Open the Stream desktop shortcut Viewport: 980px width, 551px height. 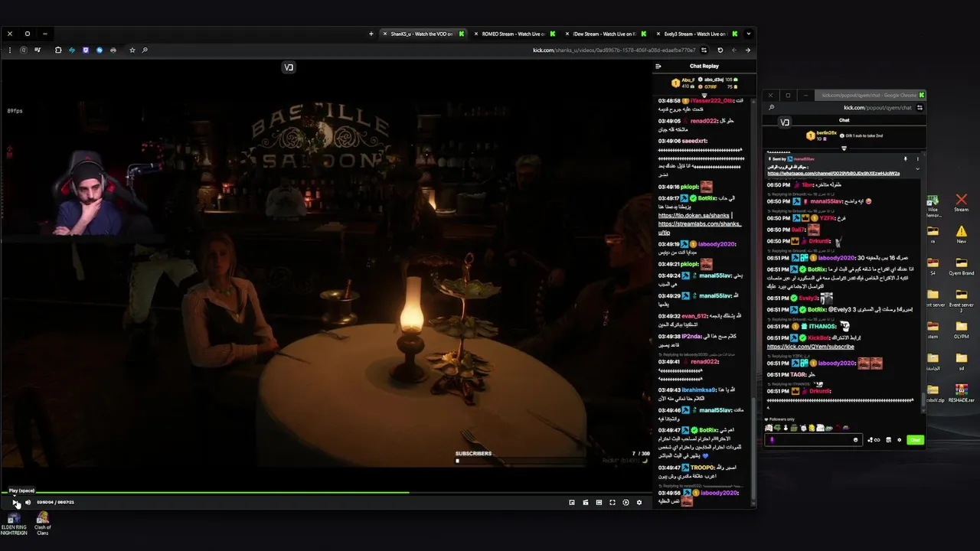[962, 203]
